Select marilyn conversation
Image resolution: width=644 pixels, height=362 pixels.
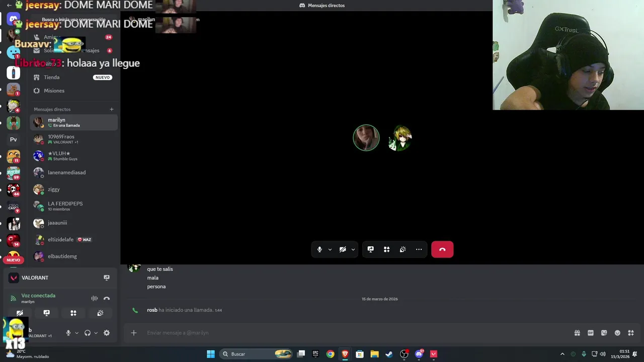(x=73, y=122)
